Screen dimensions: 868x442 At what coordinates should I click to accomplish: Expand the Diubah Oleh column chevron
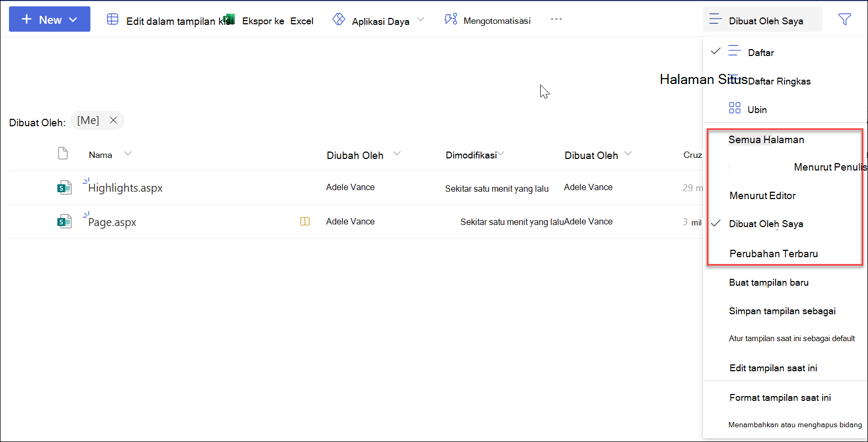coord(397,154)
